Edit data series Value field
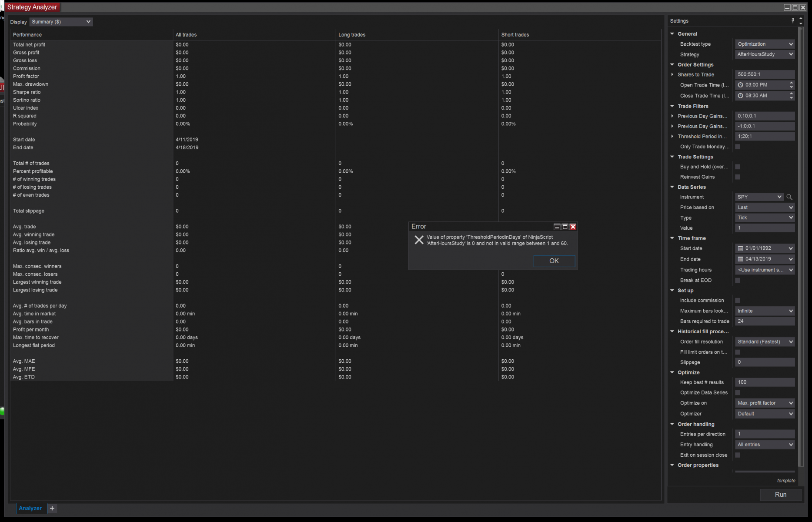Viewport: 812px width, 522px height. [765, 228]
